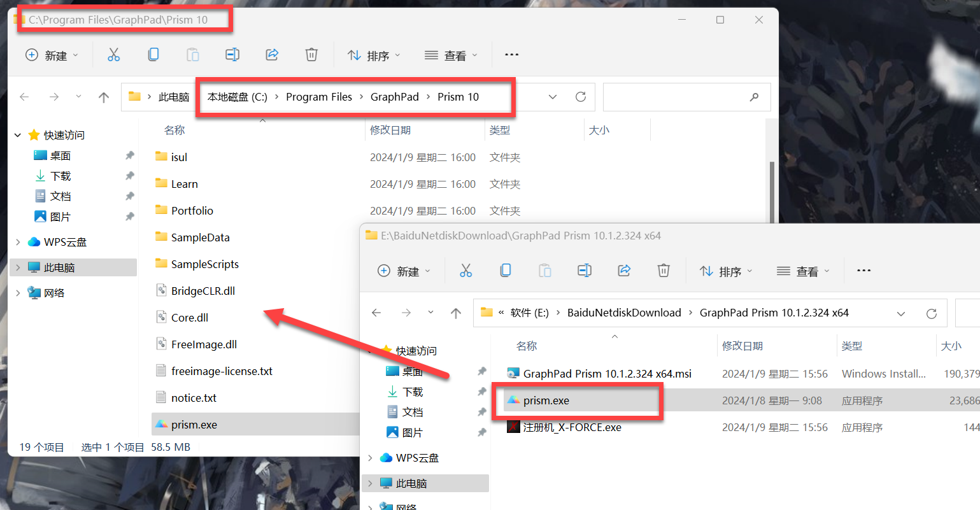Open the 排序 sort dropdown in the Prism 10 window
The height and width of the screenshot is (510, 980).
coord(374,55)
